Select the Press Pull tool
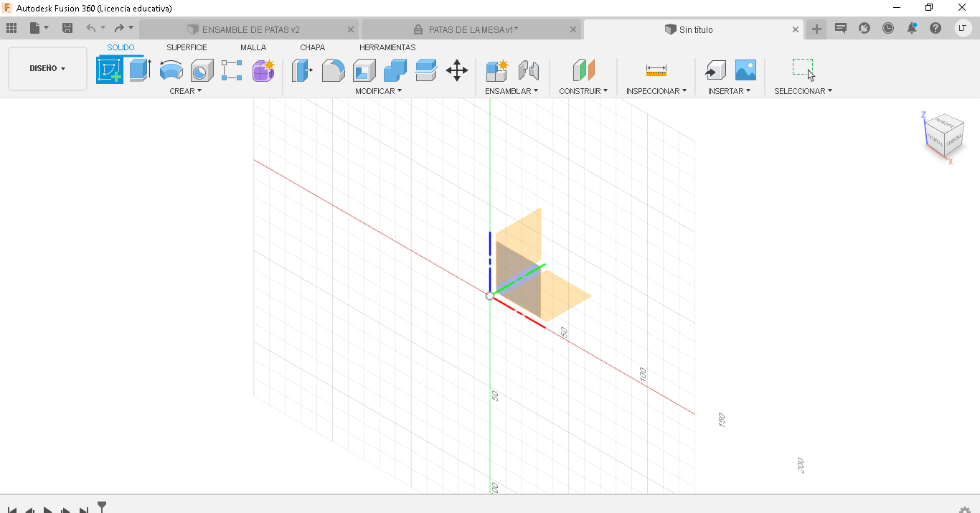Screen dimensions: 980x513 [302, 70]
